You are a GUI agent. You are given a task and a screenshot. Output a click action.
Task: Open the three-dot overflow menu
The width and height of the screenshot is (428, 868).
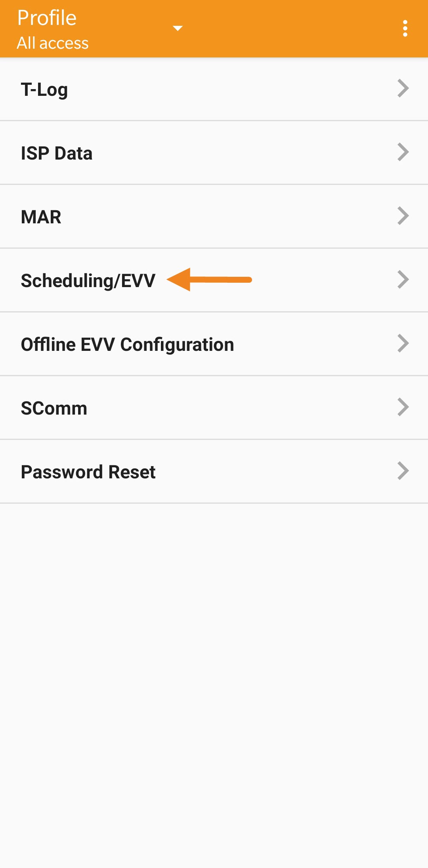pyautogui.click(x=405, y=29)
